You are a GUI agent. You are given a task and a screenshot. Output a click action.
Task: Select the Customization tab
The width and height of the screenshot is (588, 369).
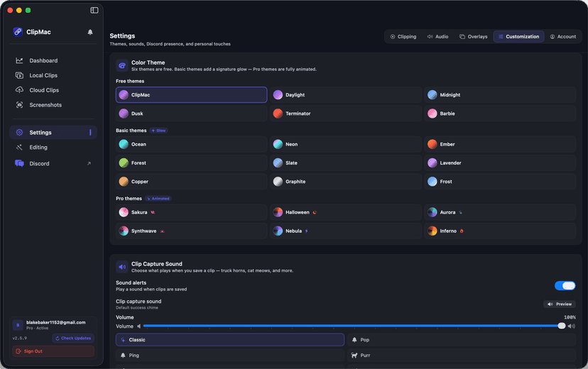tap(518, 36)
